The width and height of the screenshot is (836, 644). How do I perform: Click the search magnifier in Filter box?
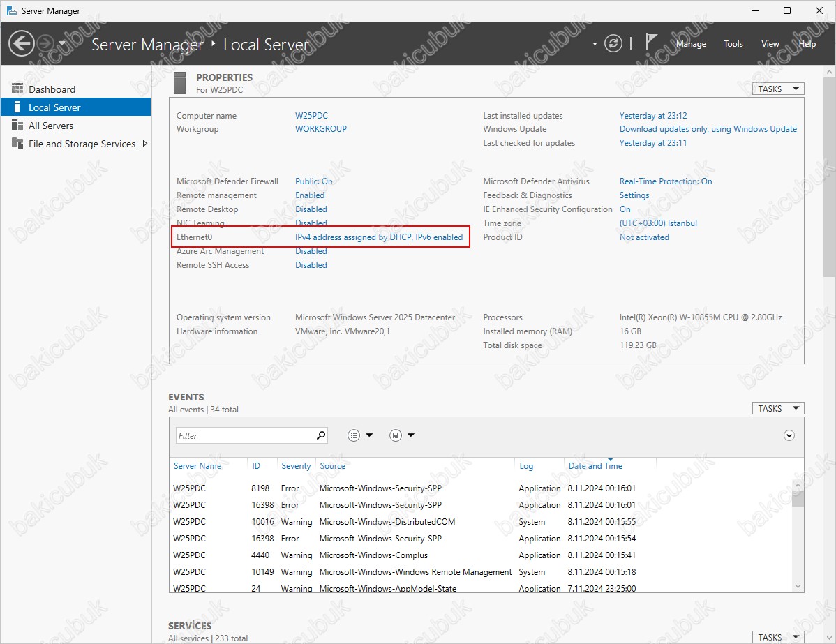pos(321,435)
